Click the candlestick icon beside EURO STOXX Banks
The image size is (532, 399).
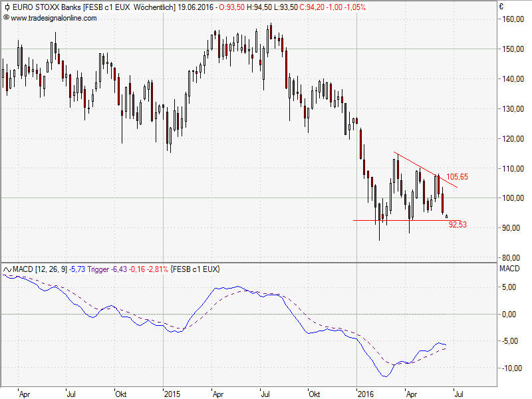(x=6, y=7)
